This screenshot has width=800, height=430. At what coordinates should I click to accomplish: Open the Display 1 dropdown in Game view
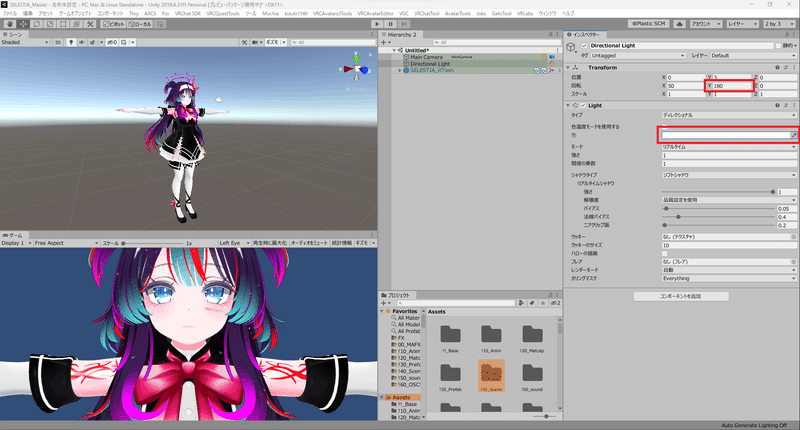[x=16, y=243]
